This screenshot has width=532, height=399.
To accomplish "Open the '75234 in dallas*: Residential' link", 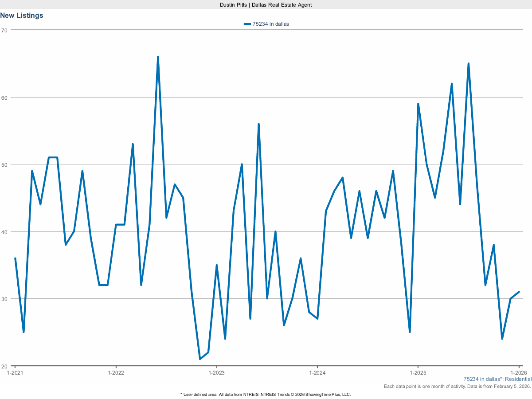I will (497, 379).
